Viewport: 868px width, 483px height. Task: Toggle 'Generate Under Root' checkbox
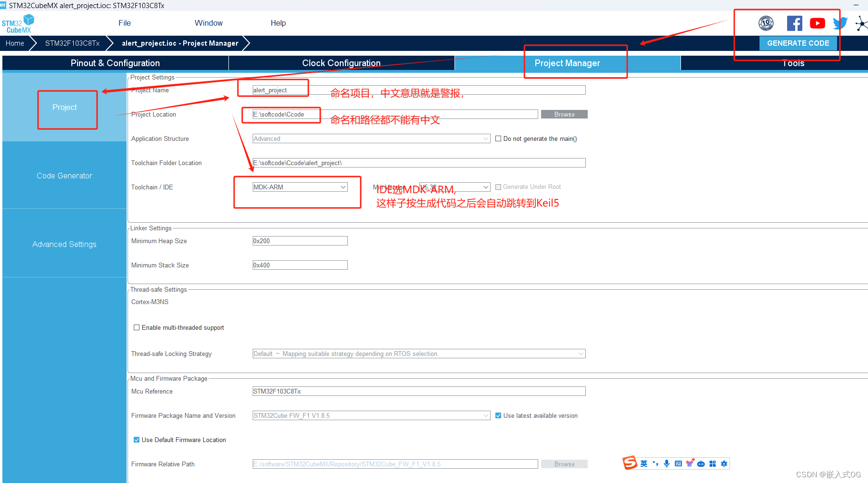498,187
